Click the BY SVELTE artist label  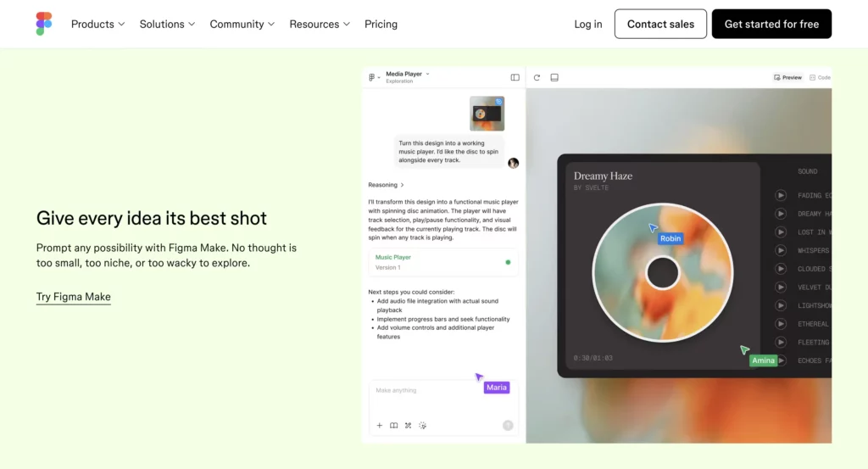[591, 187]
